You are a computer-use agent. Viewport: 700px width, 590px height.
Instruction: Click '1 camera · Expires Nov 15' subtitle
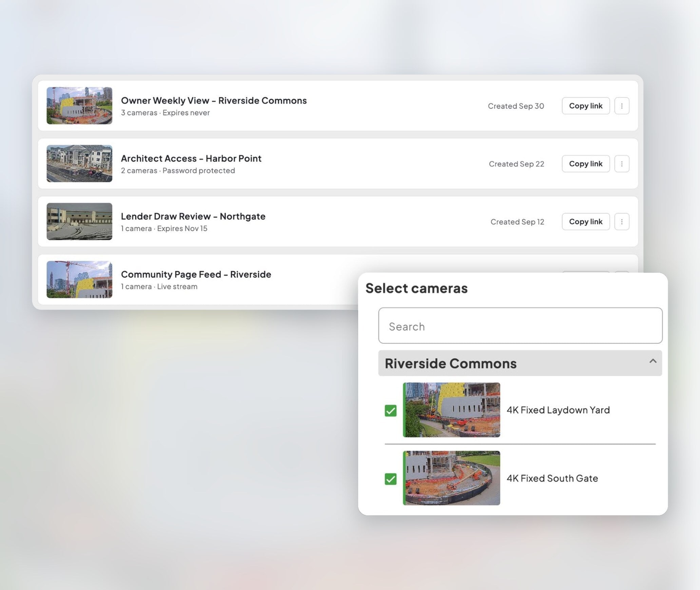(164, 229)
